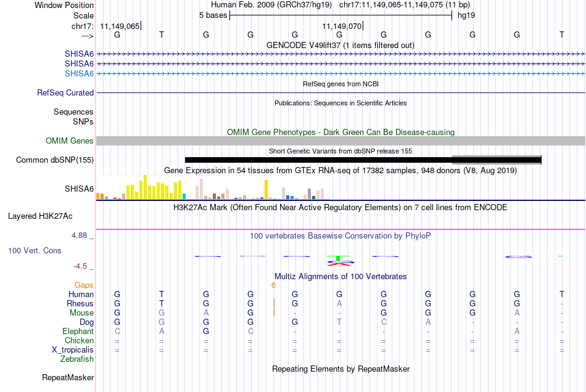
Task: Click the chr17: ruler label
Action: (x=83, y=26)
